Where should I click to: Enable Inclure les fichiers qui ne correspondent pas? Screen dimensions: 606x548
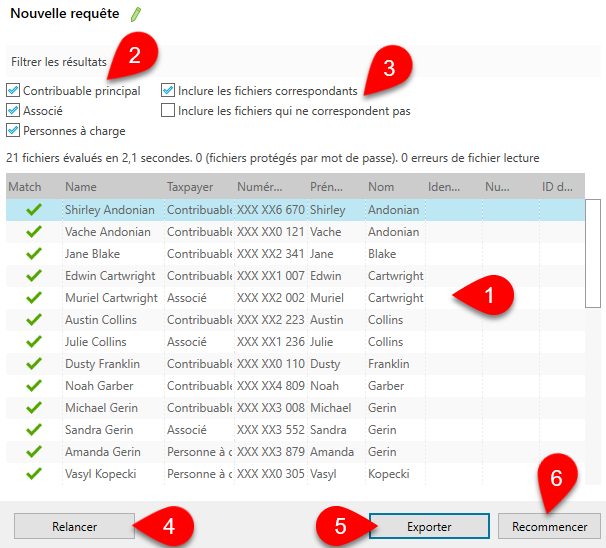pyautogui.click(x=168, y=111)
